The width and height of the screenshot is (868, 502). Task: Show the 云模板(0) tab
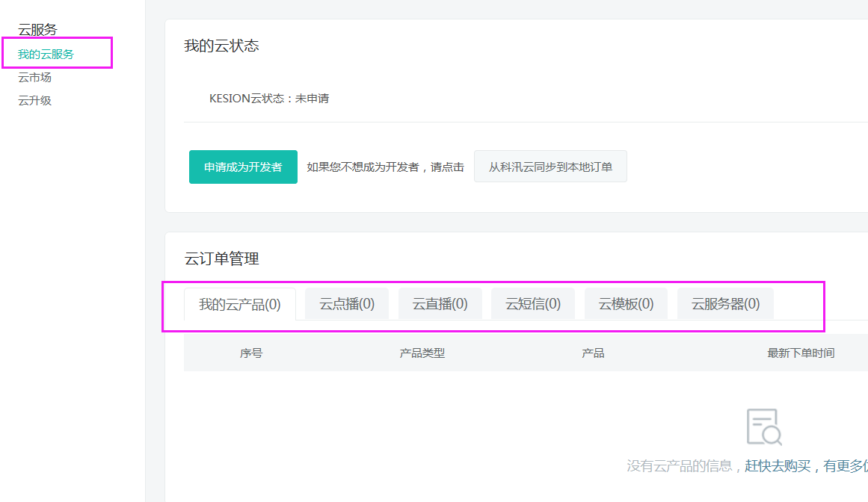point(626,304)
